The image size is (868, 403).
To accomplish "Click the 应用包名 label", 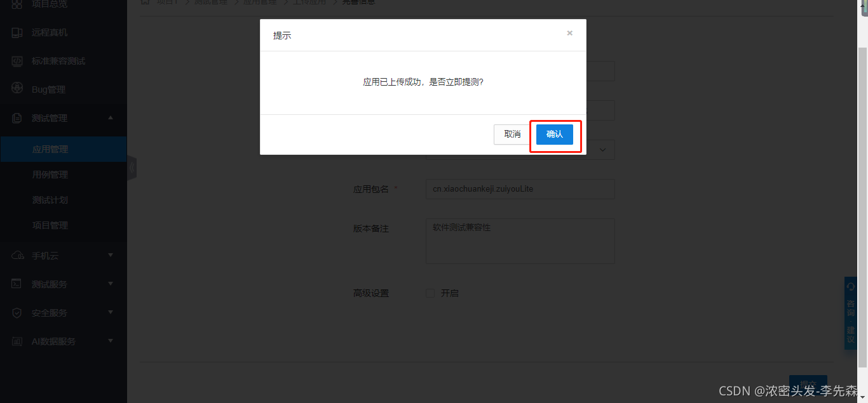I will tap(371, 189).
